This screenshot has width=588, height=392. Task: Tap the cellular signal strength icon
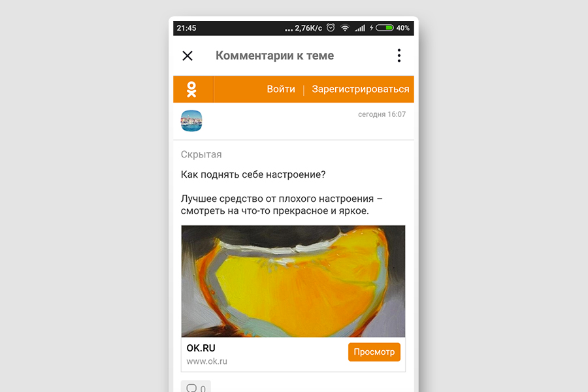pos(360,28)
